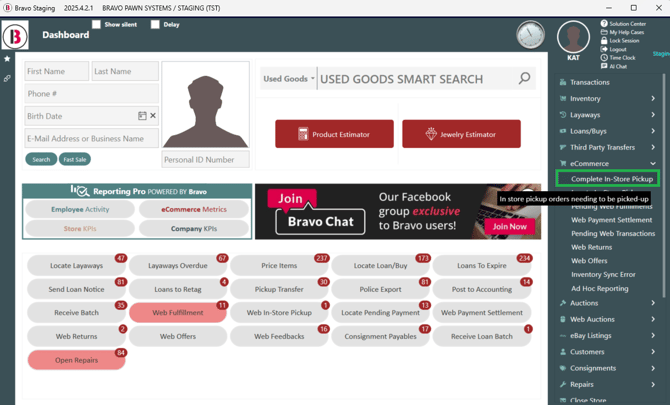Click E-Mail Address or Business Name field
The image size is (670, 405).
[x=91, y=138]
